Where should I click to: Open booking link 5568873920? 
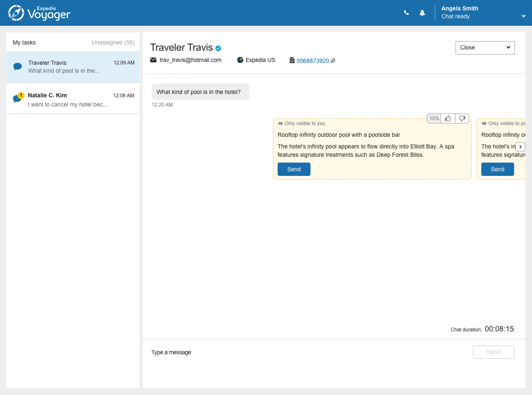[x=313, y=61]
